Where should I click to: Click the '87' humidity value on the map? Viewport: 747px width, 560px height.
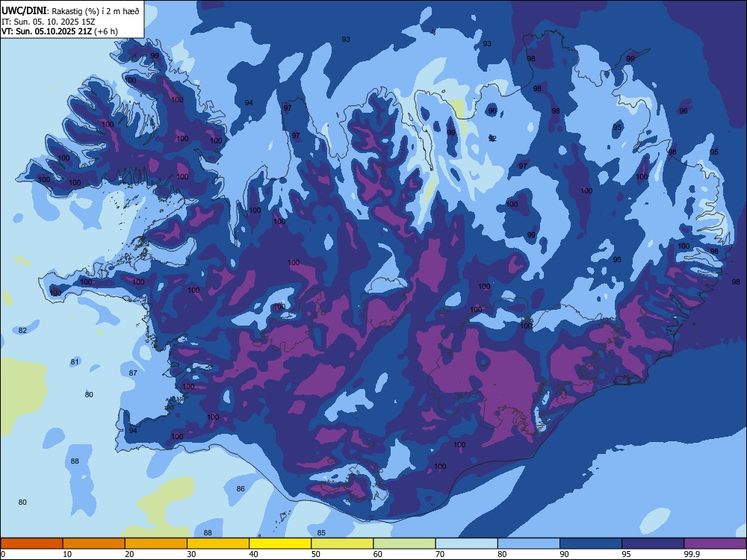[133, 373]
